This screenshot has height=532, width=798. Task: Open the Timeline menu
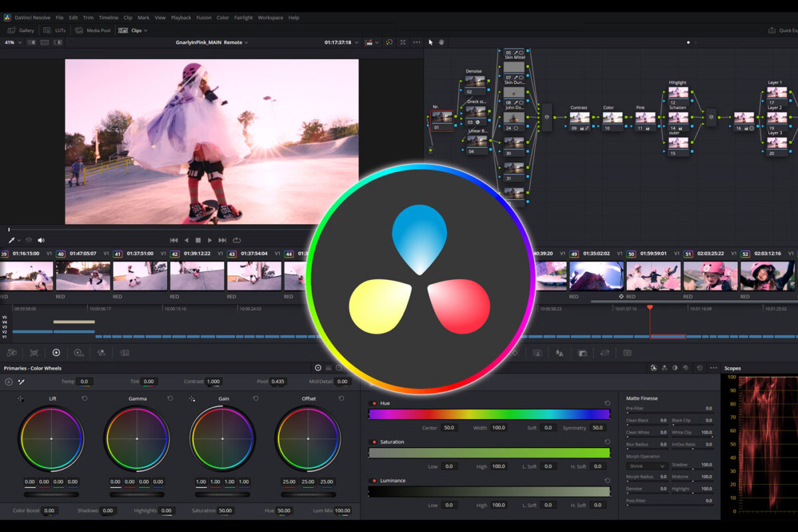tap(108, 17)
